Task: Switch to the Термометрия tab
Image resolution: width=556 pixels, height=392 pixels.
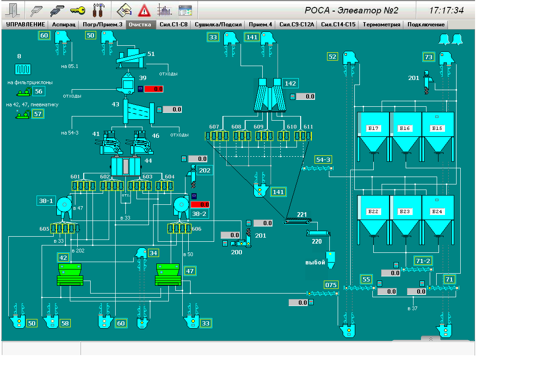Action: tap(382, 24)
